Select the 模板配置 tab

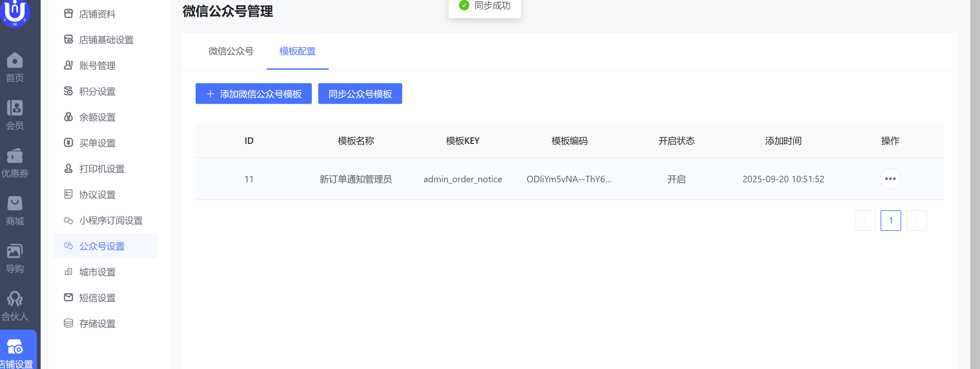tap(297, 51)
